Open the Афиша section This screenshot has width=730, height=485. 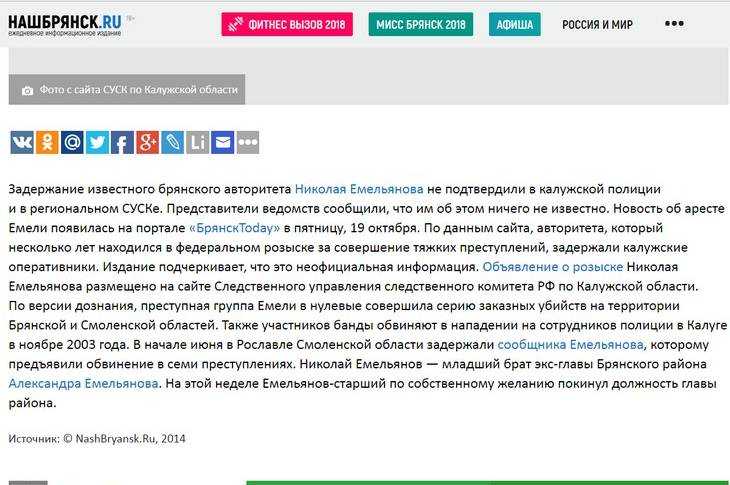click(x=515, y=24)
